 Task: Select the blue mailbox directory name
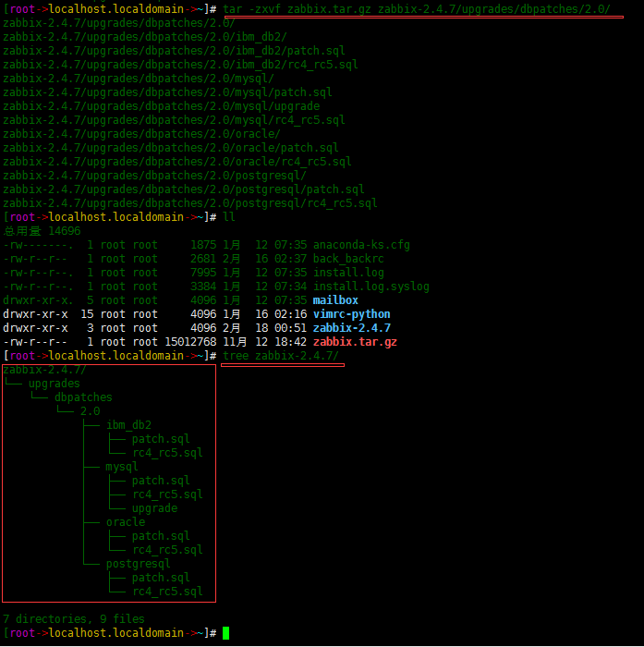point(335,300)
